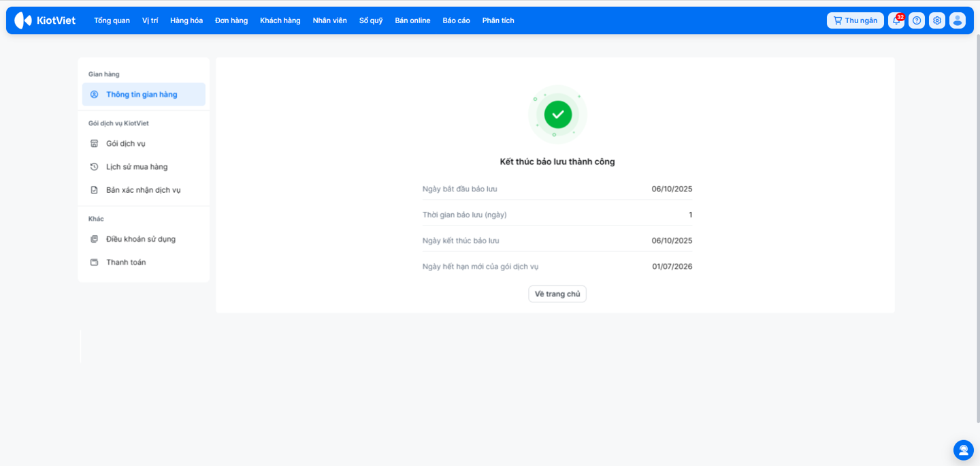This screenshot has height=466, width=980.
Task: Open Bản xác nhận dịch vụ
Action: tap(144, 190)
